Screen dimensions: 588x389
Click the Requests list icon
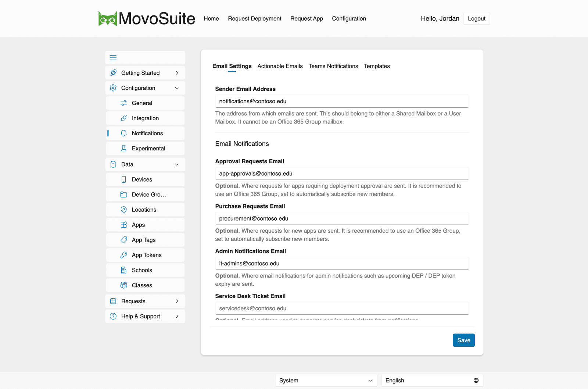tap(113, 301)
